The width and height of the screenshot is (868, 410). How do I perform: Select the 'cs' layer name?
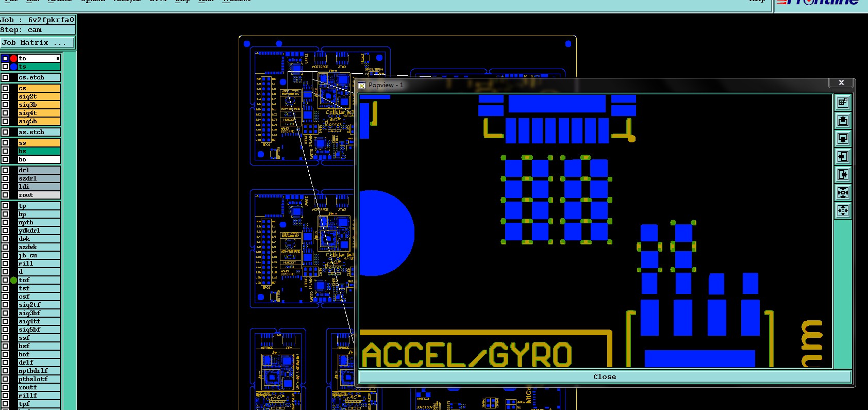pyautogui.click(x=39, y=88)
